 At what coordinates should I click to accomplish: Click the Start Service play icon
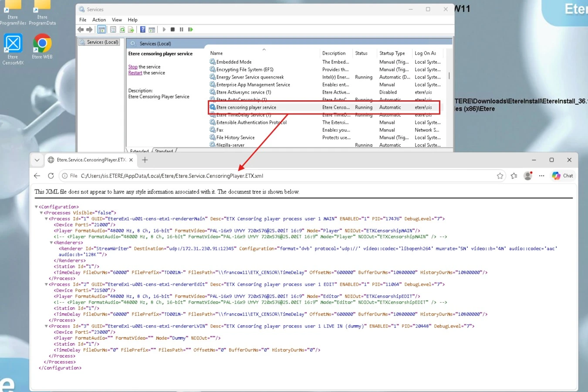click(x=164, y=30)
